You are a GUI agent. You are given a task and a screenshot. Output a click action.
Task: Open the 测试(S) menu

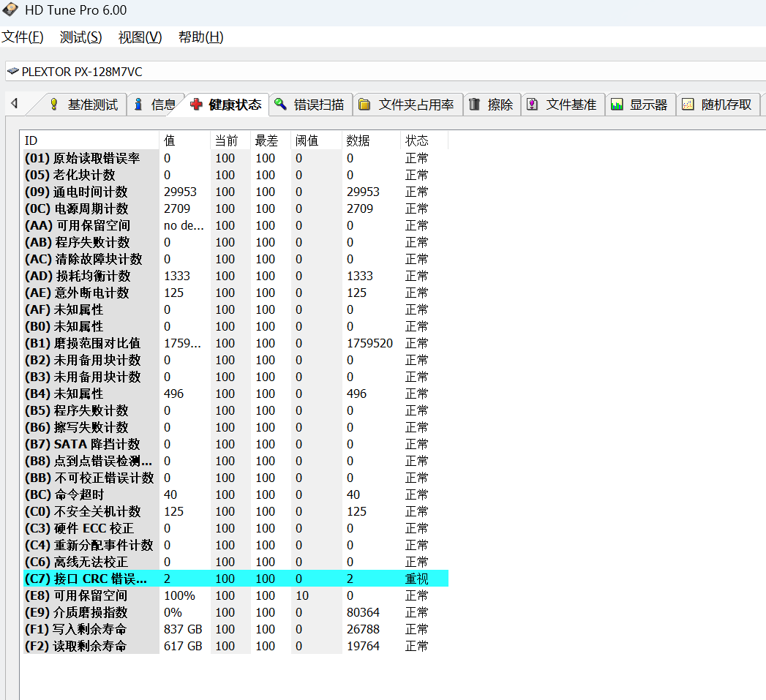80,37
